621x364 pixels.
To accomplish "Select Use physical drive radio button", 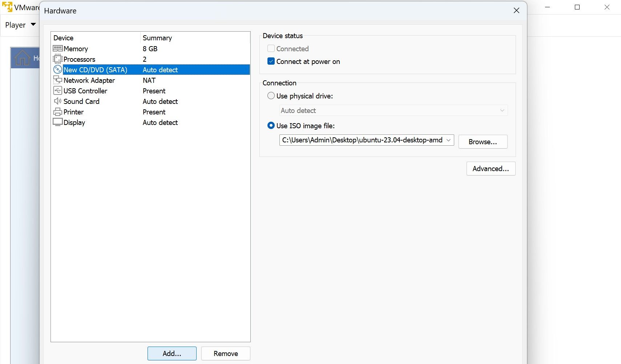I will click(x=271, y=96).
